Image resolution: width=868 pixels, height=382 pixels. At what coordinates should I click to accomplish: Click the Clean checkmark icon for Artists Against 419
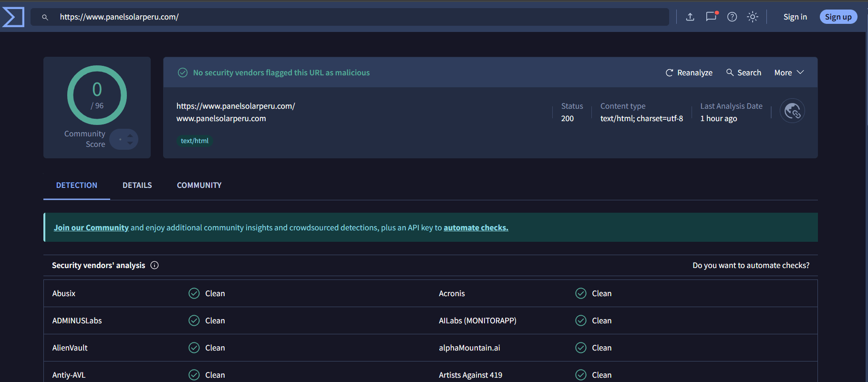(x=581, y=375)
